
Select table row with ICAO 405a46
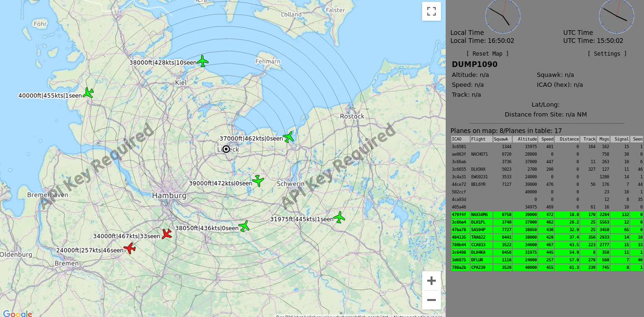coord(547,207)
